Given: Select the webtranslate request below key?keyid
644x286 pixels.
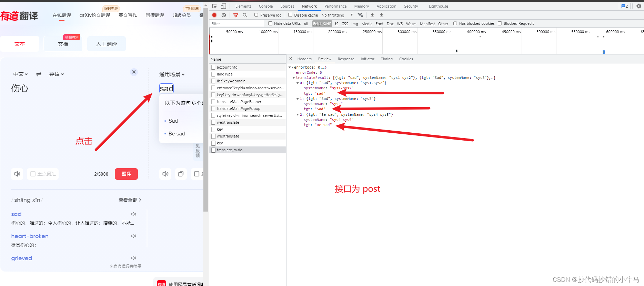Looking at the screenshot, I should pos(248,122).
